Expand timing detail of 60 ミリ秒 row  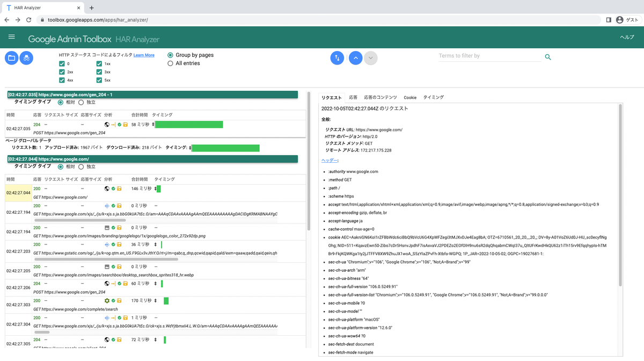click(156, 284)
